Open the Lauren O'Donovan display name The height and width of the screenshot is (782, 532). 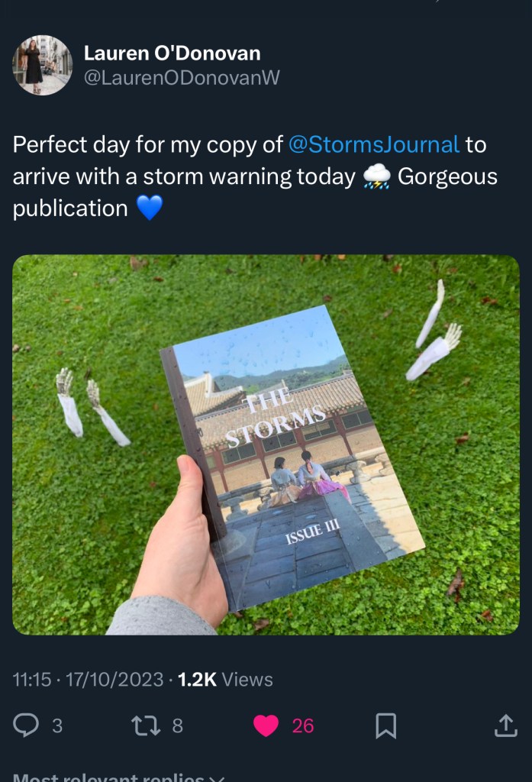[x=172, y=53]
